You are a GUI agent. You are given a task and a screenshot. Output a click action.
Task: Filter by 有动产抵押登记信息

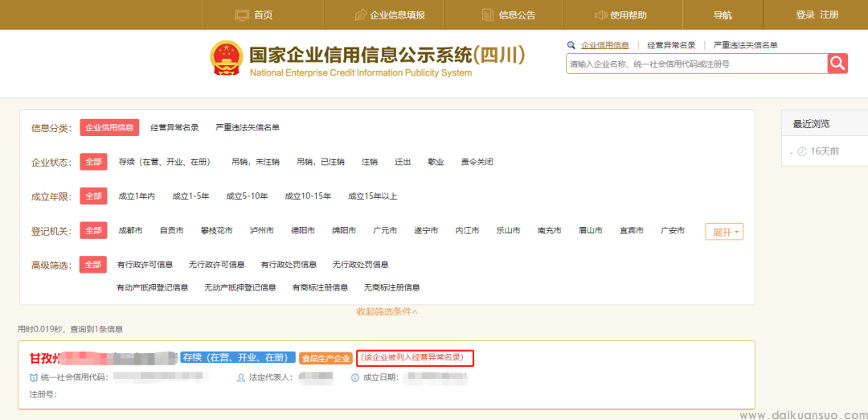(x=152, y=287)
